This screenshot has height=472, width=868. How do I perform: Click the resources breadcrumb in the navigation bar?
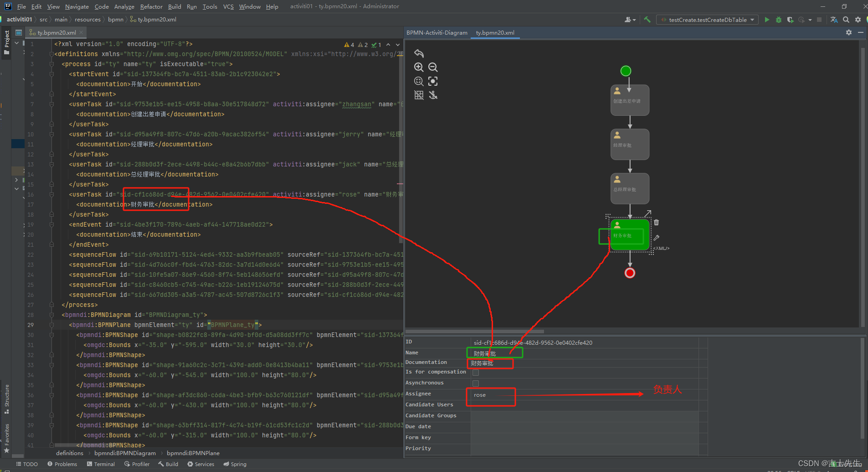[x=87, y=20]
